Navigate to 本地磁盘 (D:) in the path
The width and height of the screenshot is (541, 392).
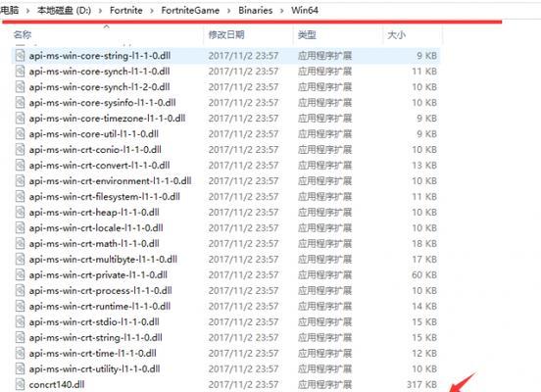click(64, 11)
